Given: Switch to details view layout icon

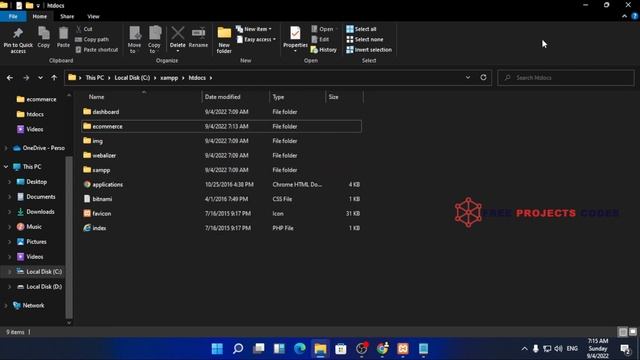Looking at the screenshot, I should [622, 332].
